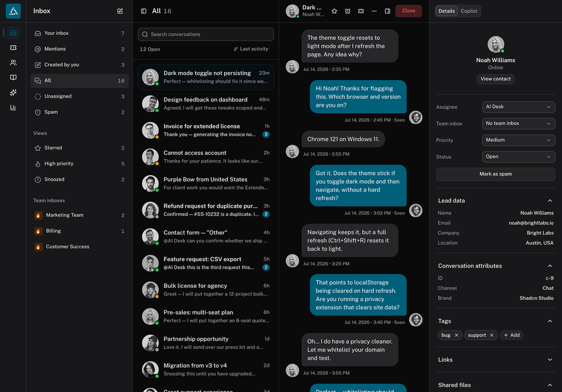Toggle the sidebar panel icon beside All
This screenshot has width=562, height=392.
[144, 11]
